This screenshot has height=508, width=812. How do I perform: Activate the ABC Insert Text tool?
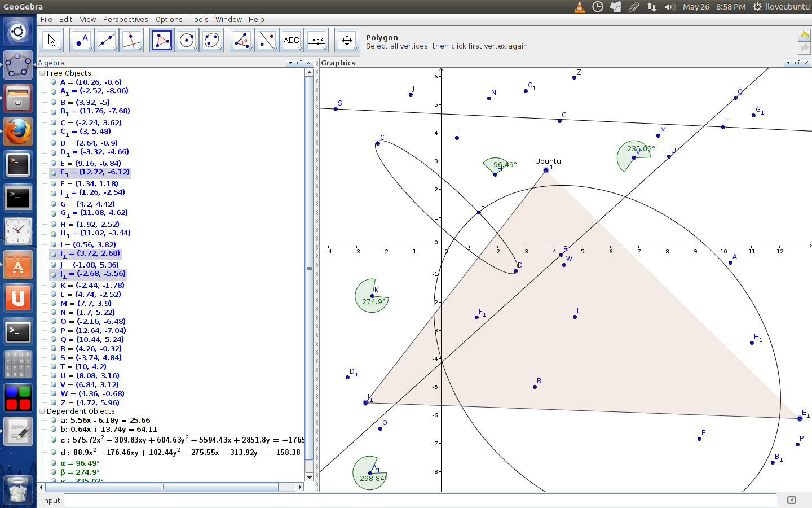pos(291,40)
